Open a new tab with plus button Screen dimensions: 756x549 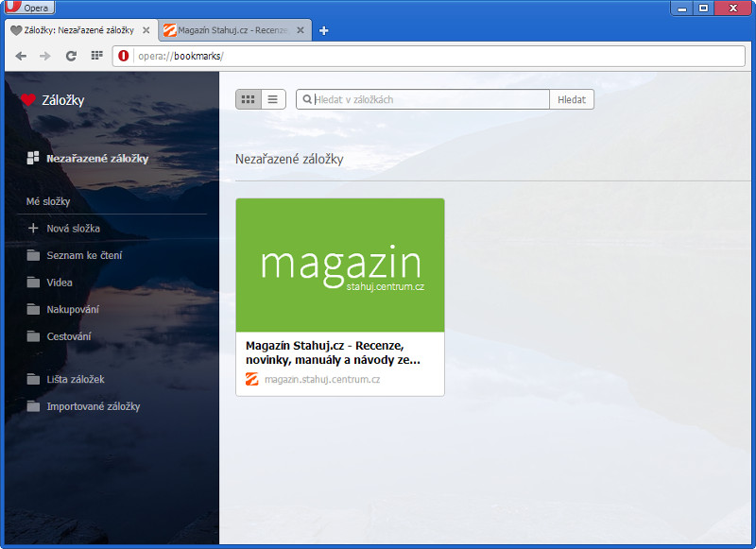coord(324,31)
